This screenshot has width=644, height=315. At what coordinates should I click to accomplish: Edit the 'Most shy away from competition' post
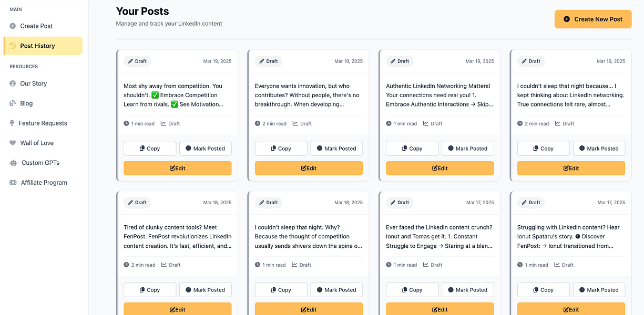[177, 168]
